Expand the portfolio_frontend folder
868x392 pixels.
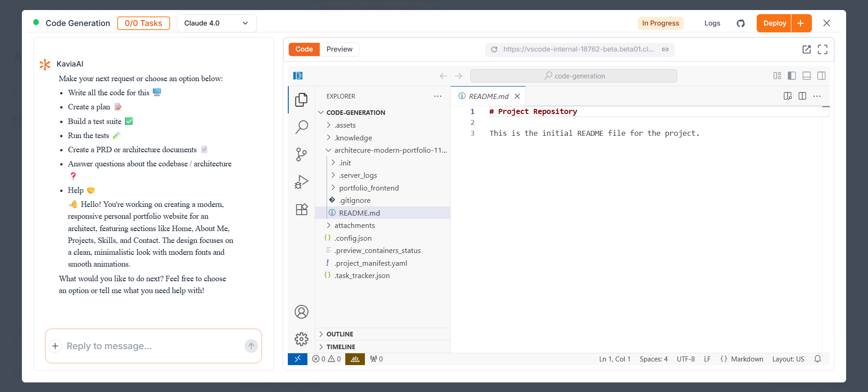[369, 188]
